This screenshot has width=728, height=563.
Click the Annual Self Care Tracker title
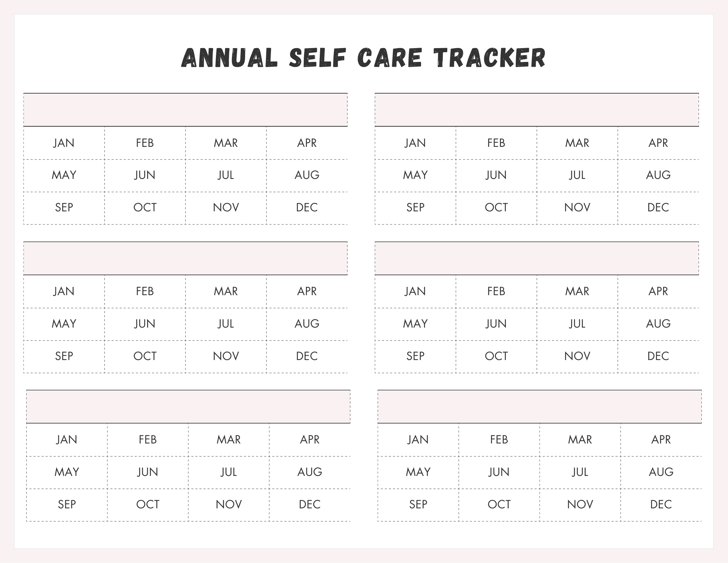pos(363,58)
